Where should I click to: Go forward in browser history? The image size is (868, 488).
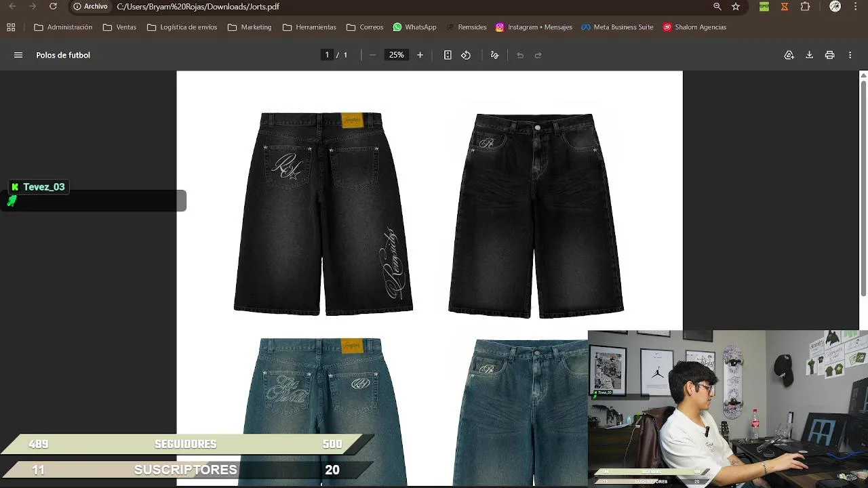pos(33,6)
